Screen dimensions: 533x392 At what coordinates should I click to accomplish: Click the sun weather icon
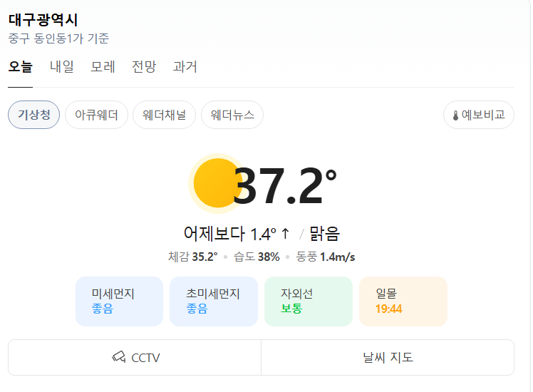(217, 183)
